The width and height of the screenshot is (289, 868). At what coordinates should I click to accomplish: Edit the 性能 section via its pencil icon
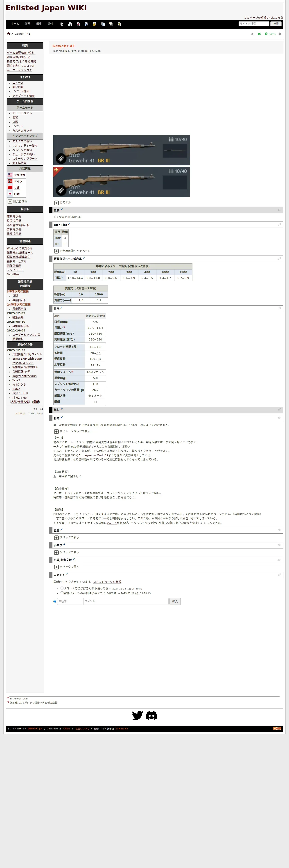(62, 308)
